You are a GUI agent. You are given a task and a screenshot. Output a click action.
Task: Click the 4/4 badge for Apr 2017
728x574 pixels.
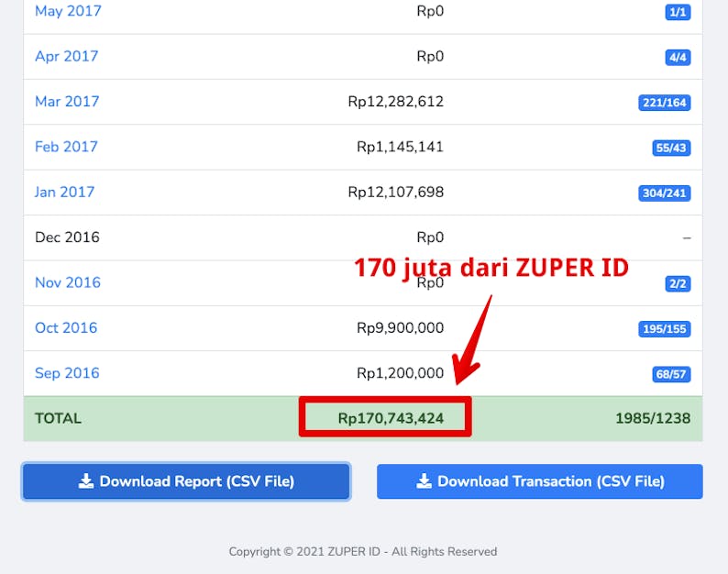click(x=678, y=58)
